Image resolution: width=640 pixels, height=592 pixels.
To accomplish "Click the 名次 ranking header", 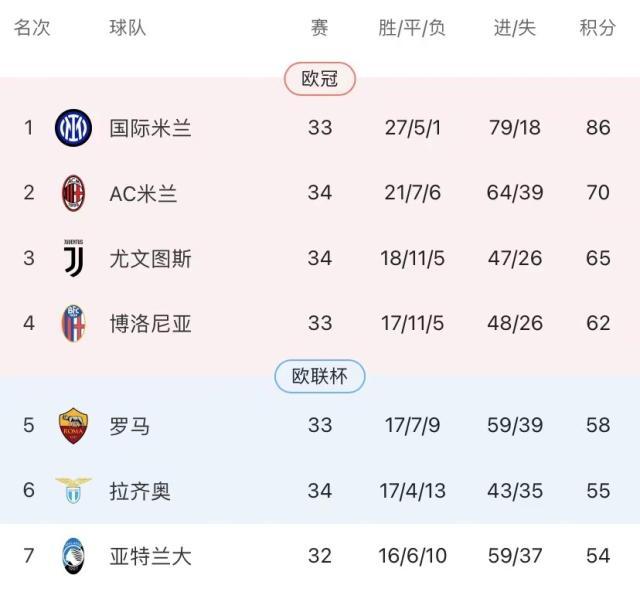I will tap(31, 28).
